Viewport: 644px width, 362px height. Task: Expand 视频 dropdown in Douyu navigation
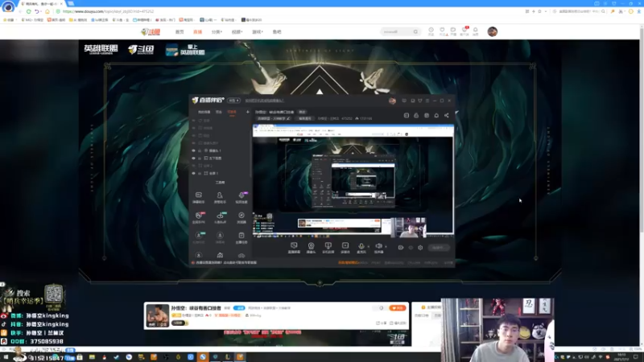(x=237, y=31)
